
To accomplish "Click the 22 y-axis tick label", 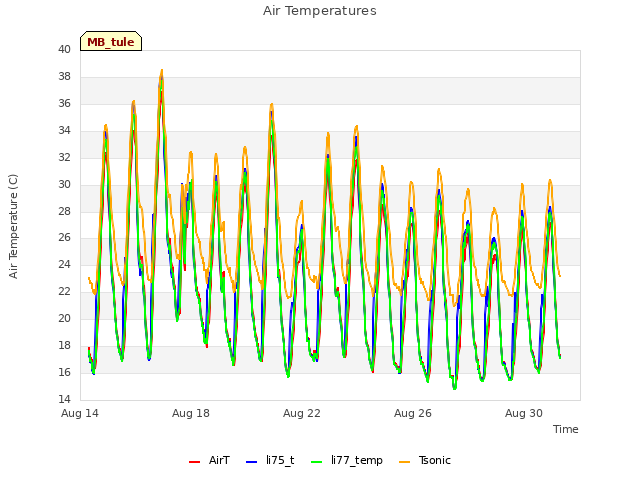I will pyautogui.click(x=64, y=291).
